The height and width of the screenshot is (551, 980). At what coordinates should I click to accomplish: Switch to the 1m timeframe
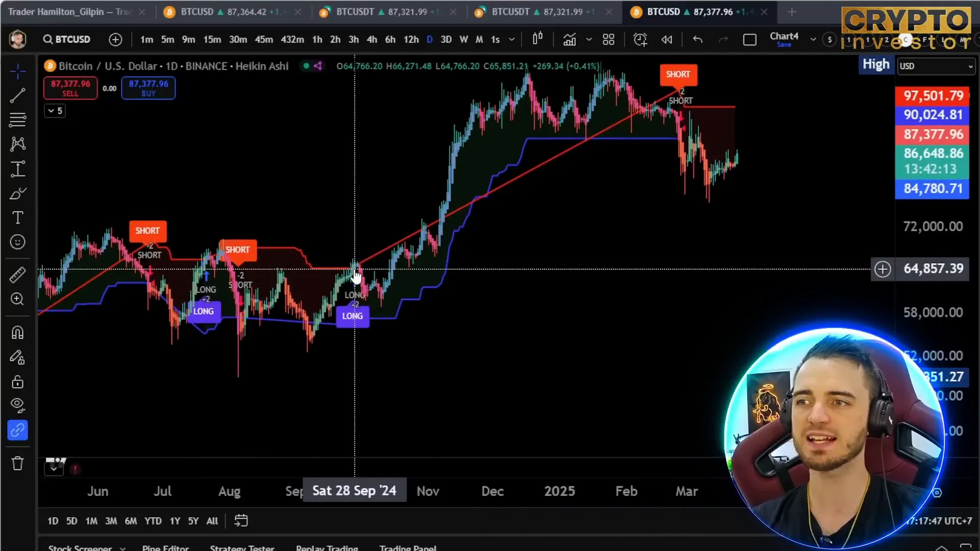click(x=146, y=39)
